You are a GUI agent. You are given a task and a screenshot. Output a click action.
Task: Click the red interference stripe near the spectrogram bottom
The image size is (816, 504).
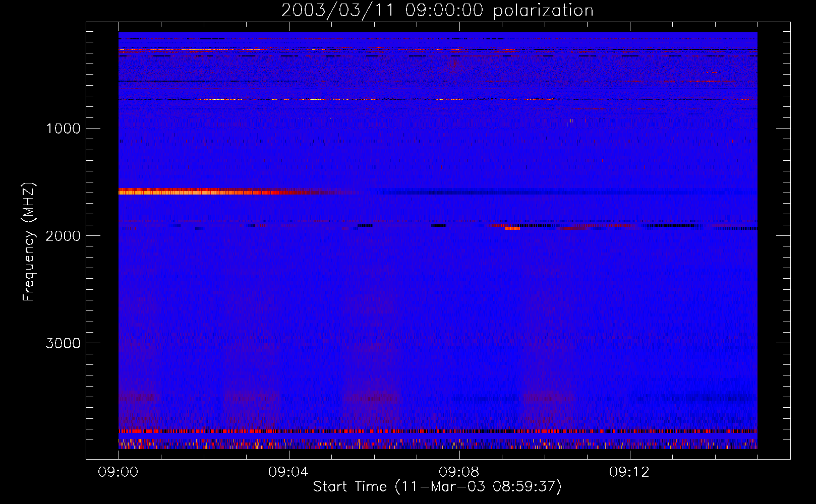point(438,431)
